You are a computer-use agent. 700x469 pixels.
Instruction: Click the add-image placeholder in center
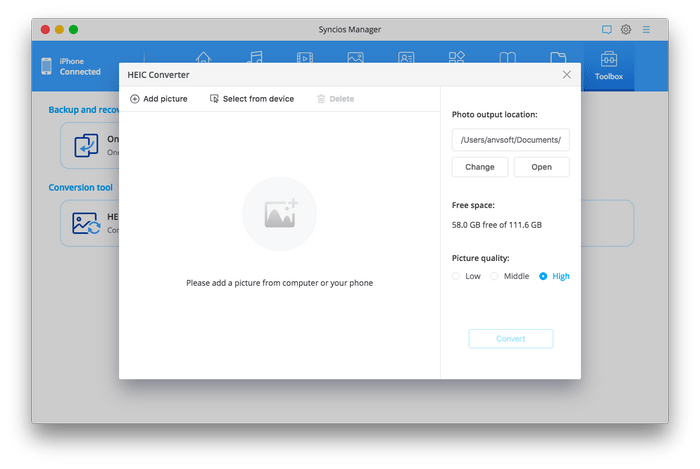point(279,214)
